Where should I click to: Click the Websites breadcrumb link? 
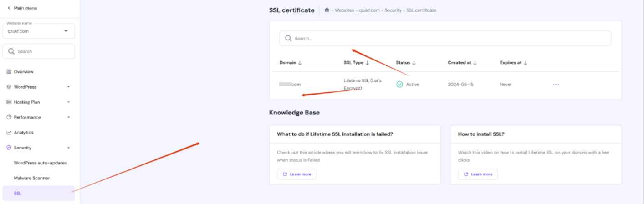(344, 10)
